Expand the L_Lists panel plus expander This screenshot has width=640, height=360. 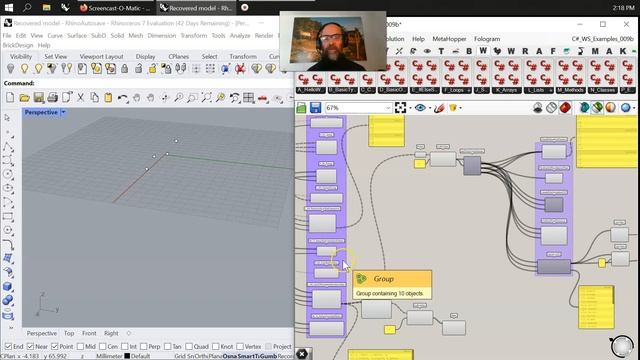tap(551, 90)
